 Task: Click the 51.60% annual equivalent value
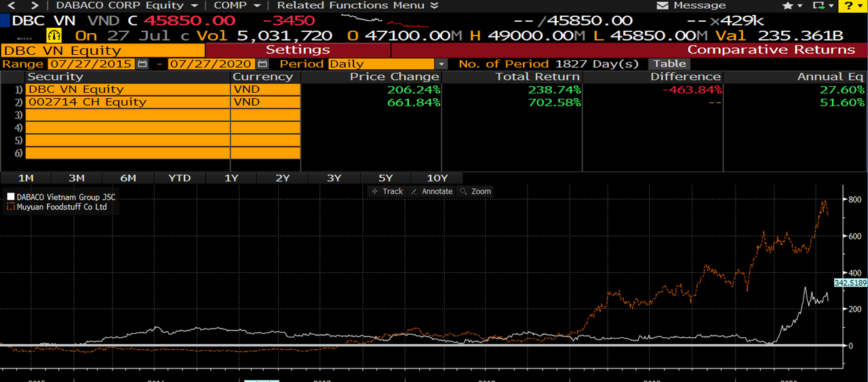coord(842,102)
